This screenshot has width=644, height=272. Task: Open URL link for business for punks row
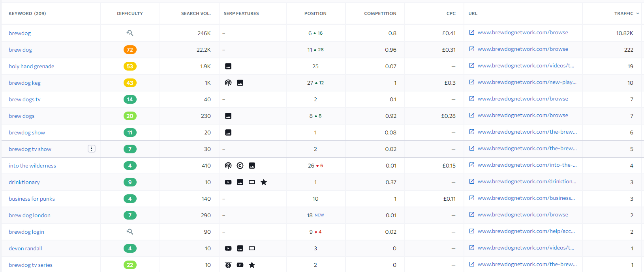coord(526,198)
